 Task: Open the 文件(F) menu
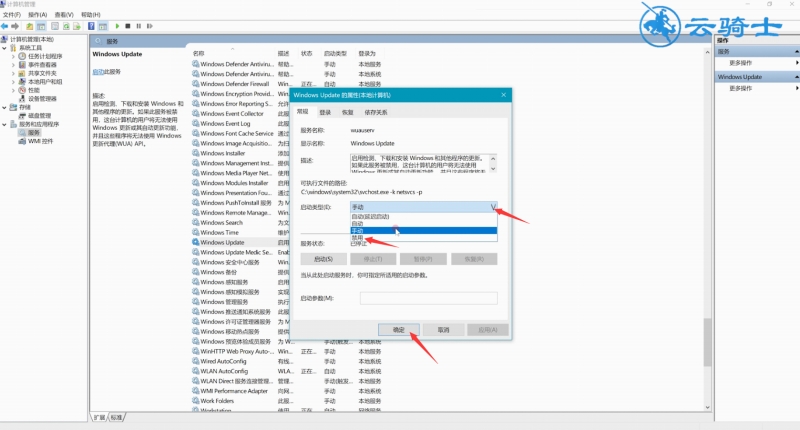[x=12, y=15]
